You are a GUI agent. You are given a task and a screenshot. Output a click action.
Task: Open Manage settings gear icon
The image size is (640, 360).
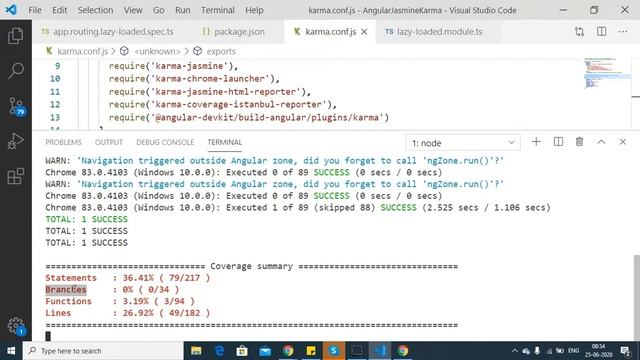[x=16, y=326]
